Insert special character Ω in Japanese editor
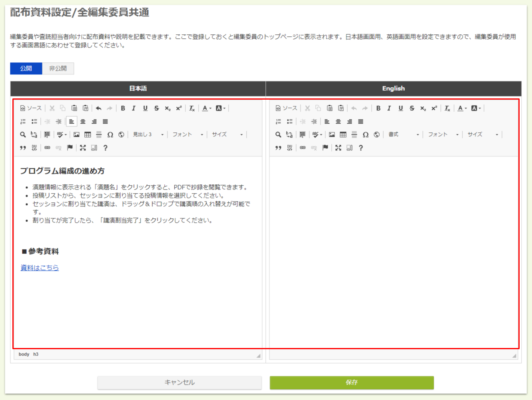Viewport: 532px width, 400px height. [111, 134]
